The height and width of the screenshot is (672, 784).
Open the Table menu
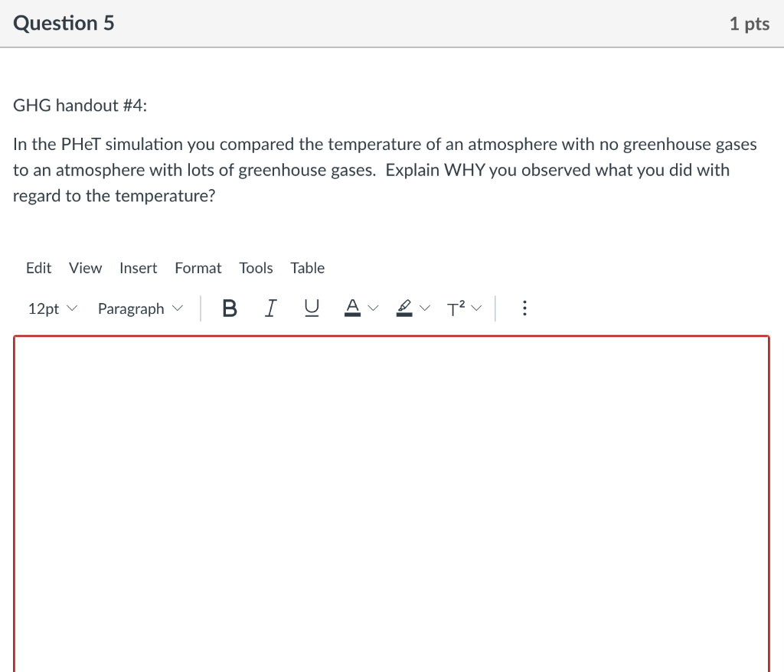click(x=307, y=268)
